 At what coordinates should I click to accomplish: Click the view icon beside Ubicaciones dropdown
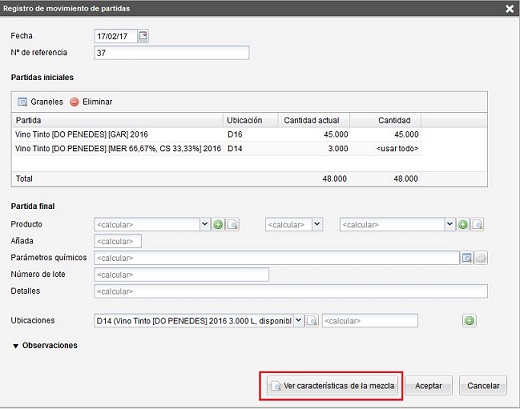point(312,321)
